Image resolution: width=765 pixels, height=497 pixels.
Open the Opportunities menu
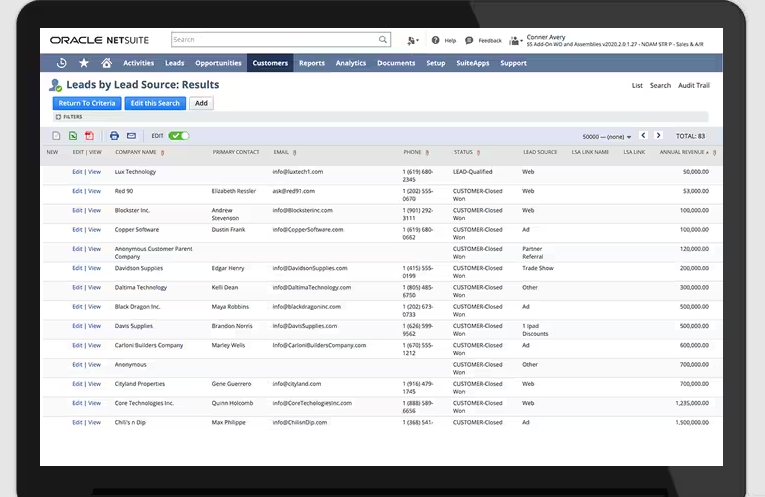pos(218,63)
